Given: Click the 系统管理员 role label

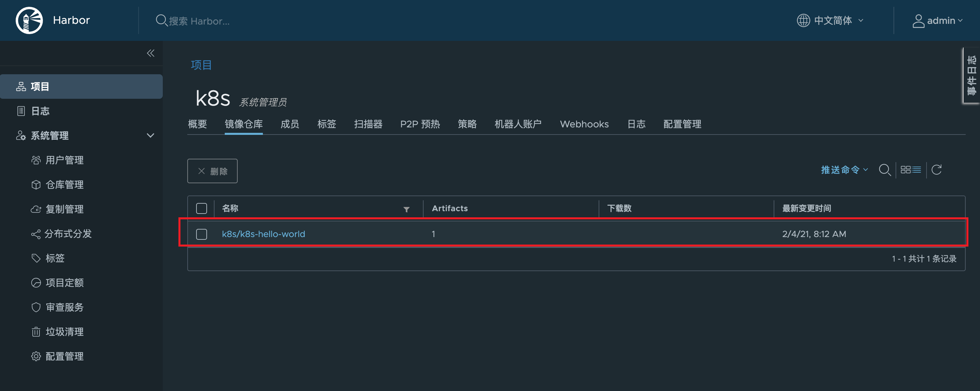Looking at the screenshot, I should pyautogui.click(x=263, y=102).
